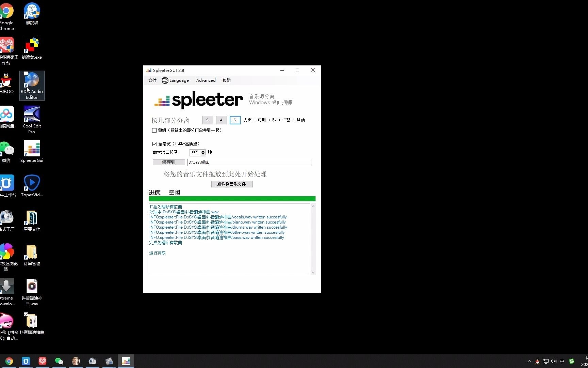Viewport: 588px width, 368px height.
Task: Select the 微信 WeChat desktop icon
Action: coord(7,152)
